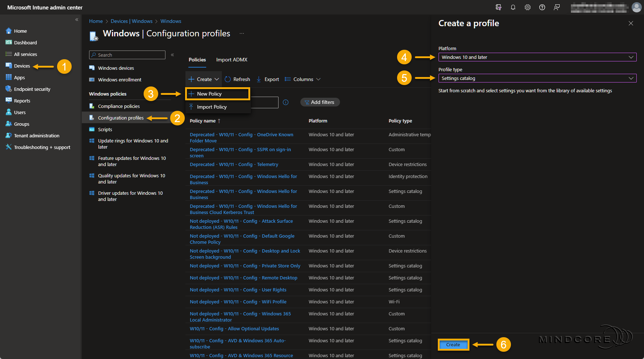Viewport: 644px width, 359px height.
Task: Open the Create dropdown in toolbar
Action: tap(204, 79)
